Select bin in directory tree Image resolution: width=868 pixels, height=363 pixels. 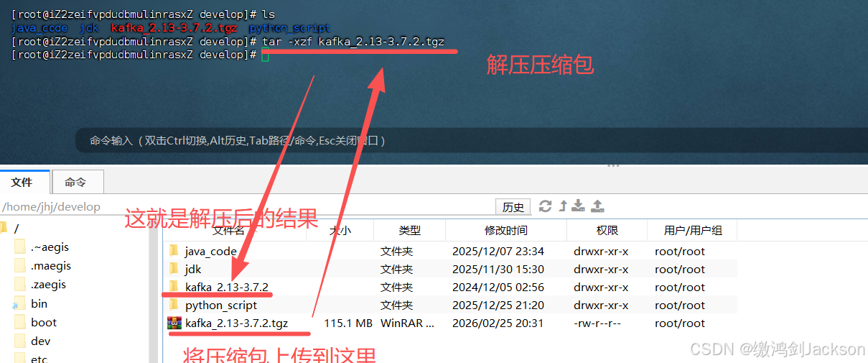click(x=39, y=303)
